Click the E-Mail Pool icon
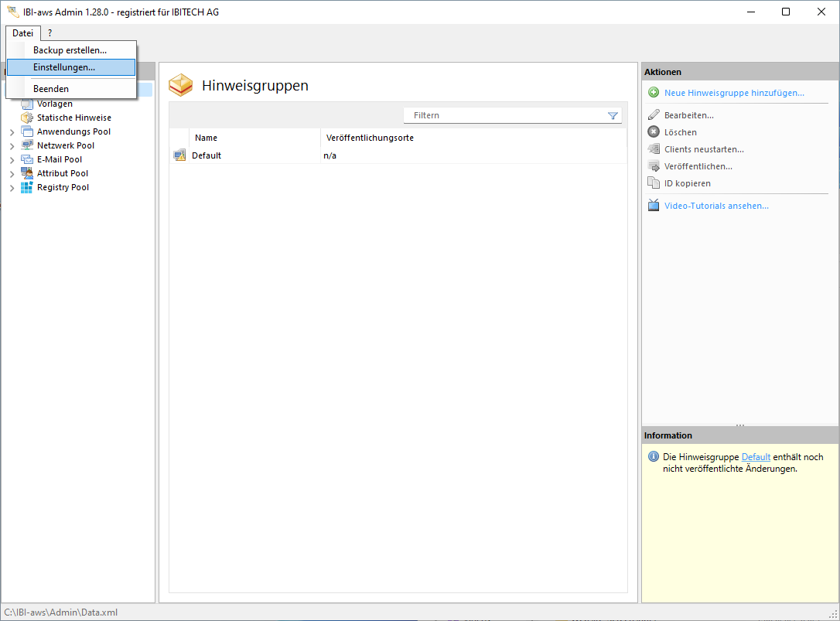The image size is (840, 621). coord(27,159)
